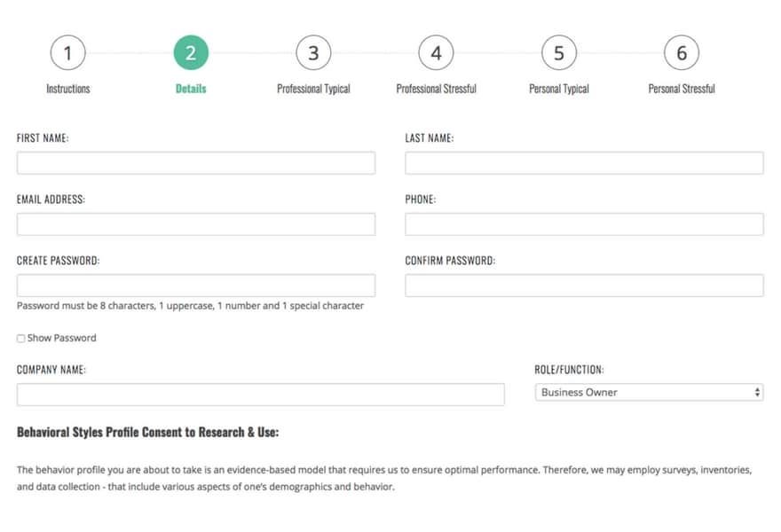Jump to Personal Stressful step label
This screenshot has width=781, height=532.
click(682, 89)
